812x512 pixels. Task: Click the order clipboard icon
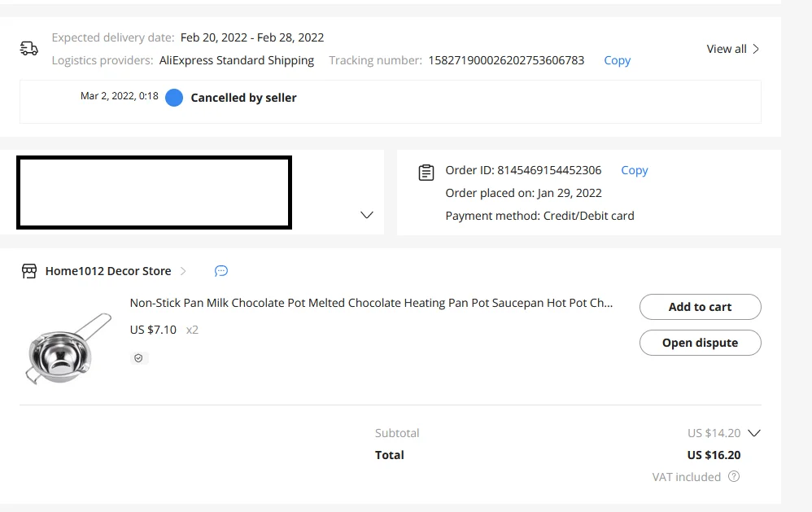(x=426, y=173)
